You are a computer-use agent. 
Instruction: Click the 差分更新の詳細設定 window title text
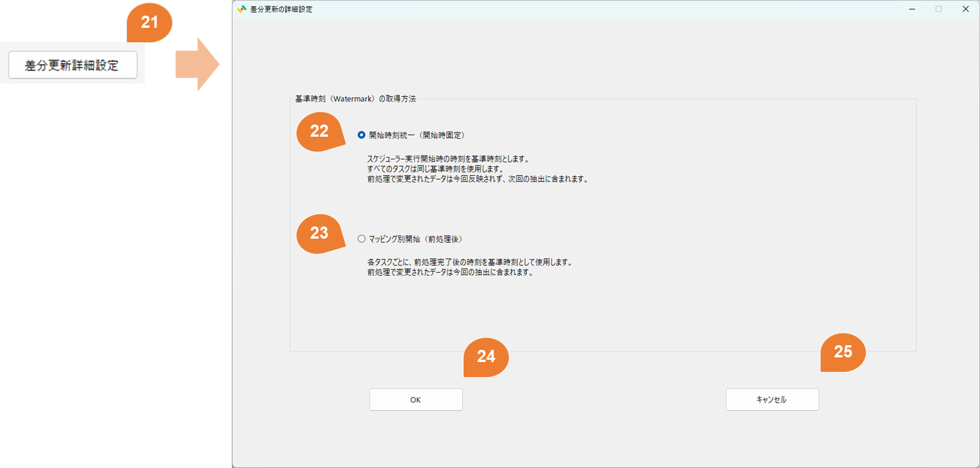tap(281, 9)
